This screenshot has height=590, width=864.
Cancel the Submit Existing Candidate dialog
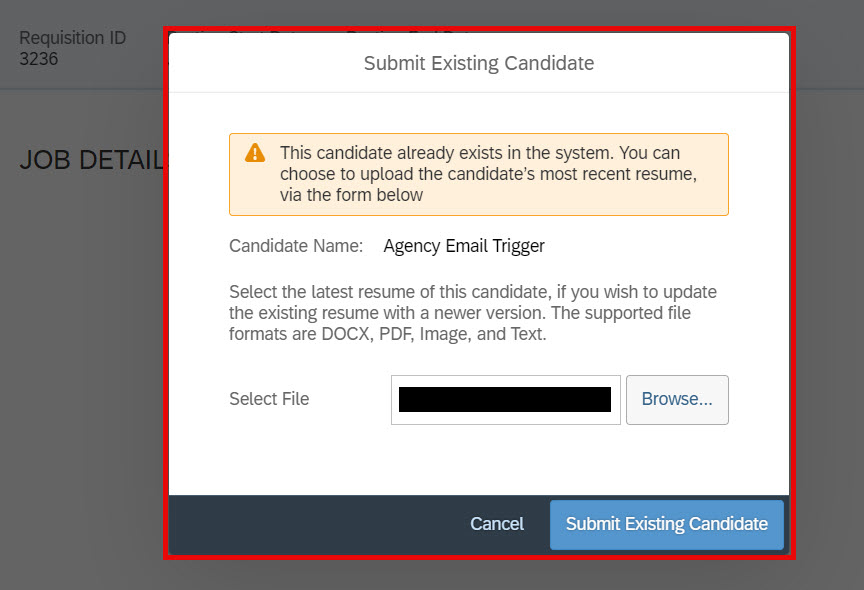496,523
